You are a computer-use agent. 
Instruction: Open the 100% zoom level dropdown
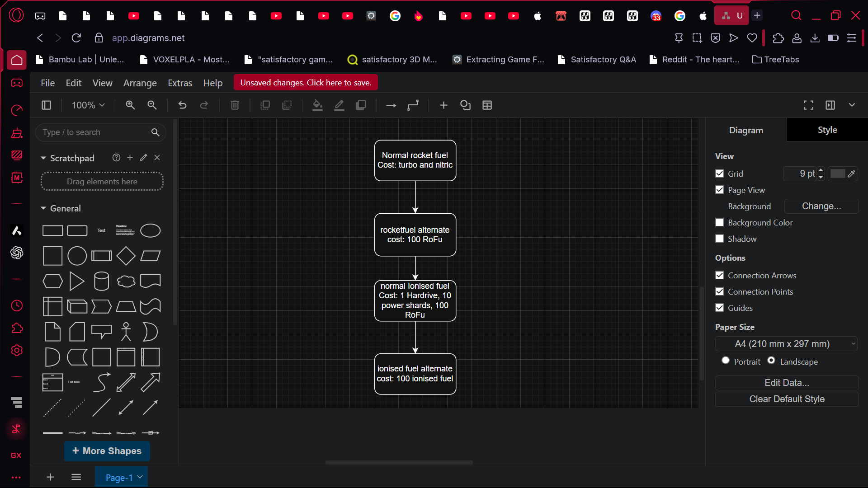coord(88,105)
